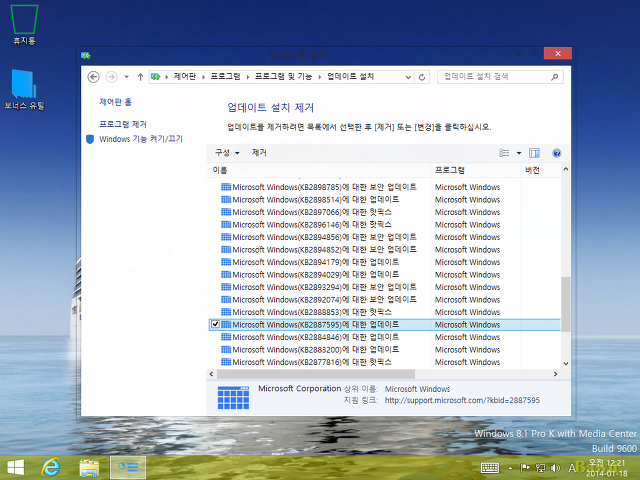Viewport: 640px width, 480px height.
Task: Open the Recycle Bin desktop icon
Action: point(24,24)
